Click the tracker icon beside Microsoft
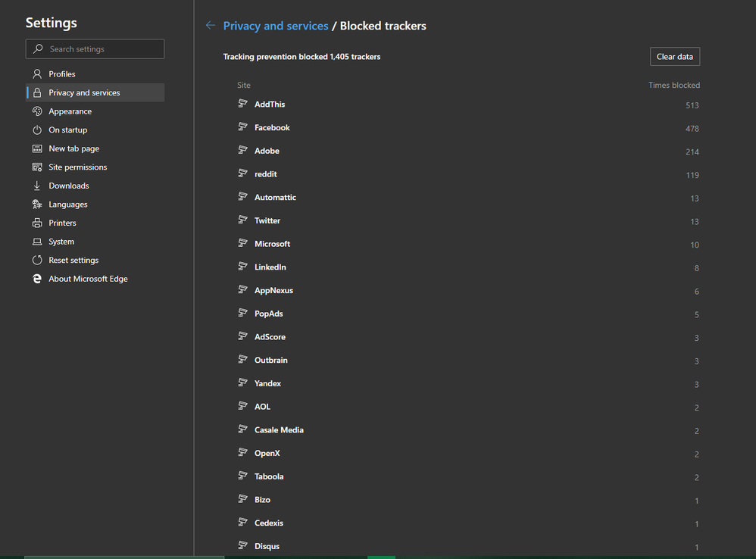This screenshot has width=756, height=559. point(242,243)
